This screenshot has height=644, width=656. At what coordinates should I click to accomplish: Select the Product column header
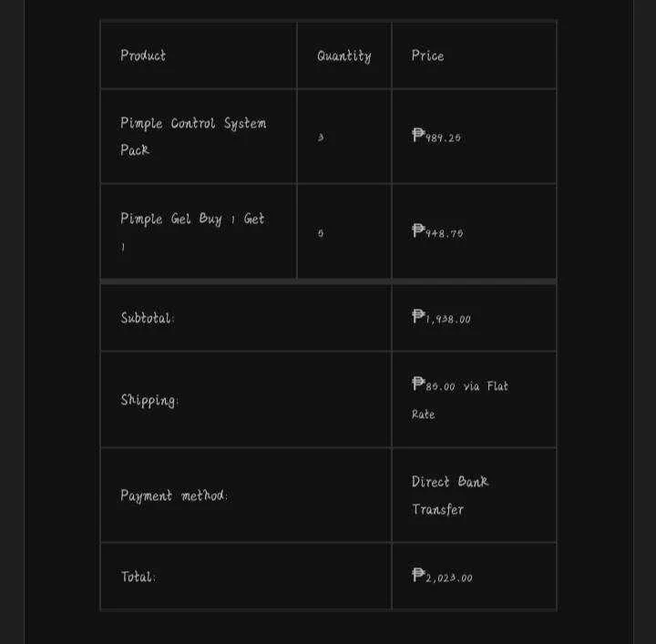143,56
